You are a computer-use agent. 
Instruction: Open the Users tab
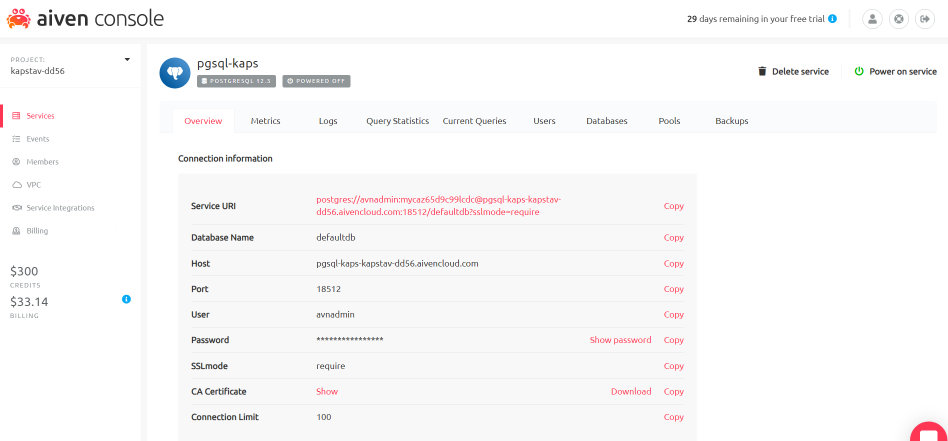click(x=544, y=121)
